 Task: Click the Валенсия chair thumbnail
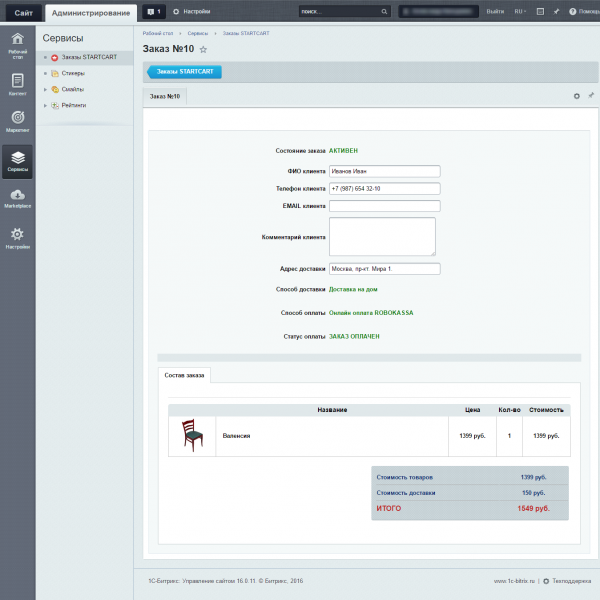coord(192,436)
